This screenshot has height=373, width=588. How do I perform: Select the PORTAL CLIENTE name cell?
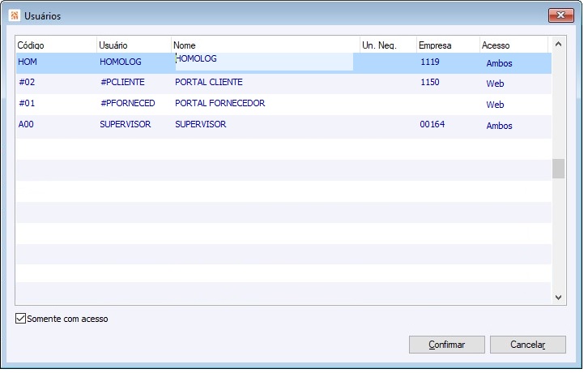pos(208,82)
